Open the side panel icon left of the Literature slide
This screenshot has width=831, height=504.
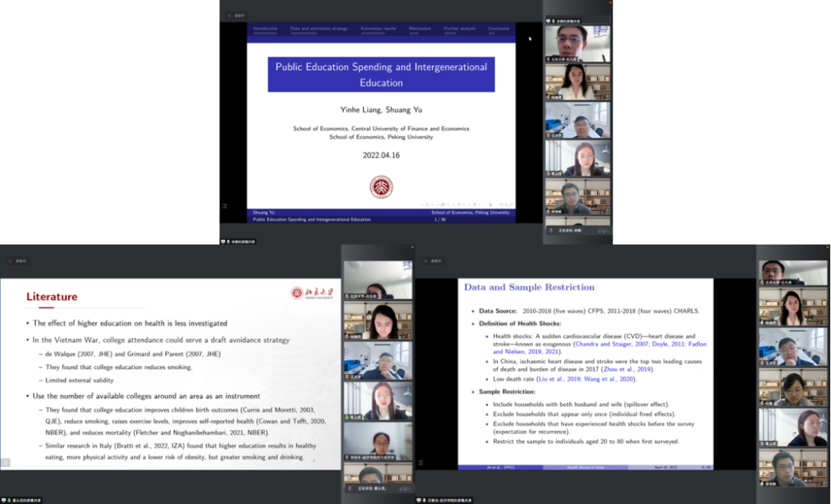tap(6, 462)
